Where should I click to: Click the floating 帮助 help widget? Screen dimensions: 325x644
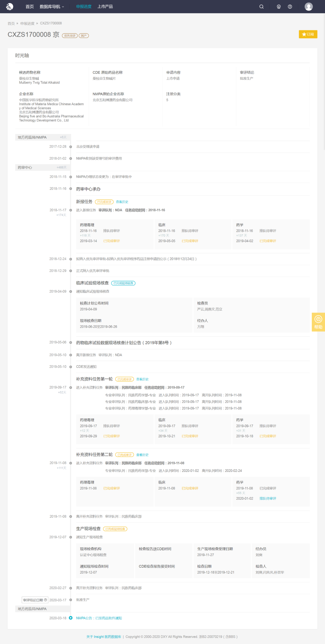(318, 322)
